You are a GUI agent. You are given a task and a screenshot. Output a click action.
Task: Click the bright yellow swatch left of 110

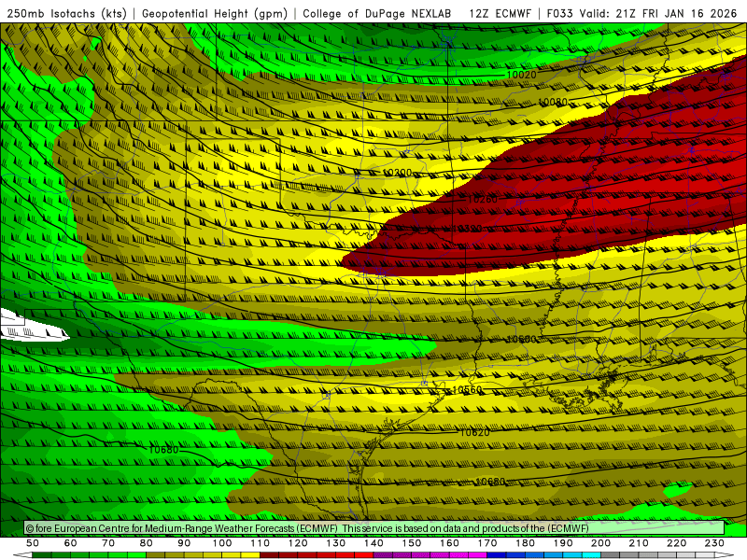[250, 555]
